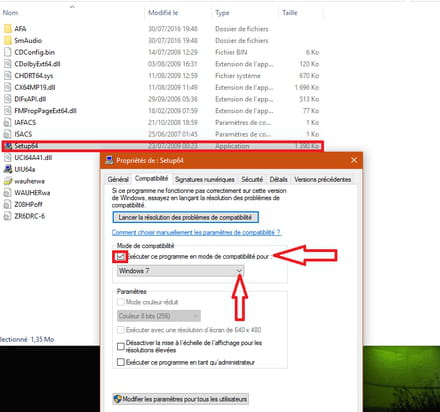Image resolution: width=440 pixels, height=412 pixels.
Task: Click the CDConfig.bin file icon
Action: [x=8, y=52]
